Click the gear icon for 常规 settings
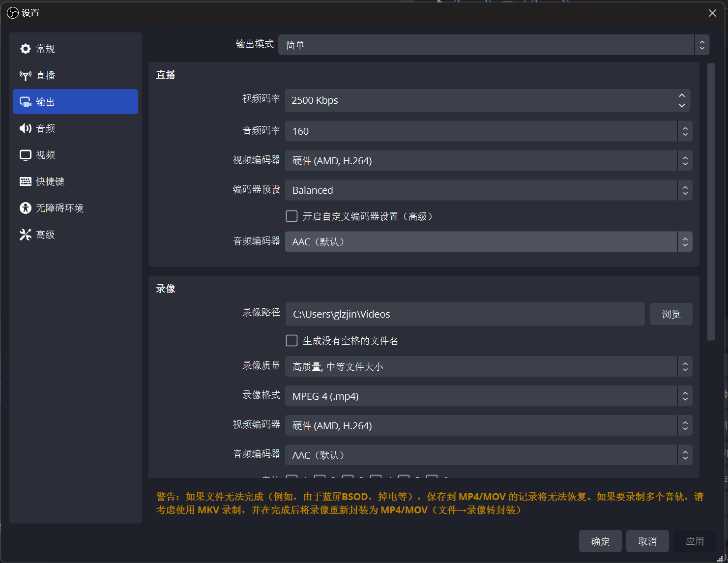Image resolution: width=728 pixels, height=563 pixels. 25,49
